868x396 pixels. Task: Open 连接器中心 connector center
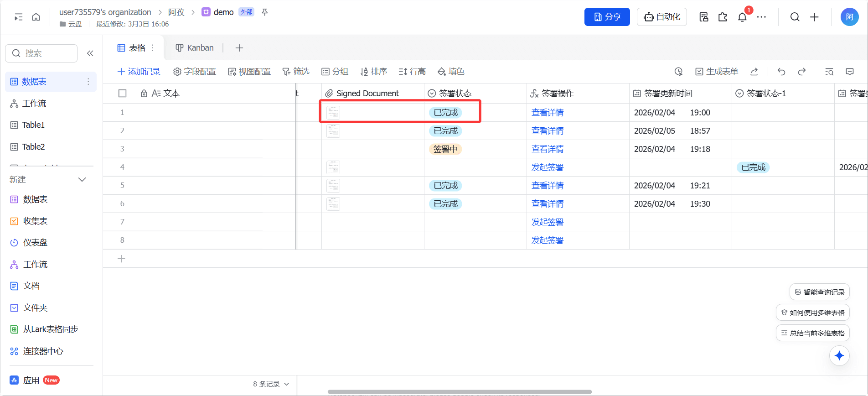[37, 351]
